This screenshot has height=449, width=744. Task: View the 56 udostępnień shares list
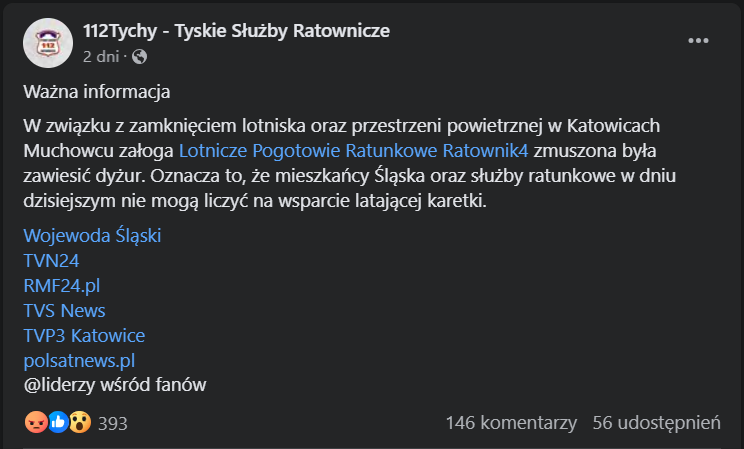click(x=656, y=423)
